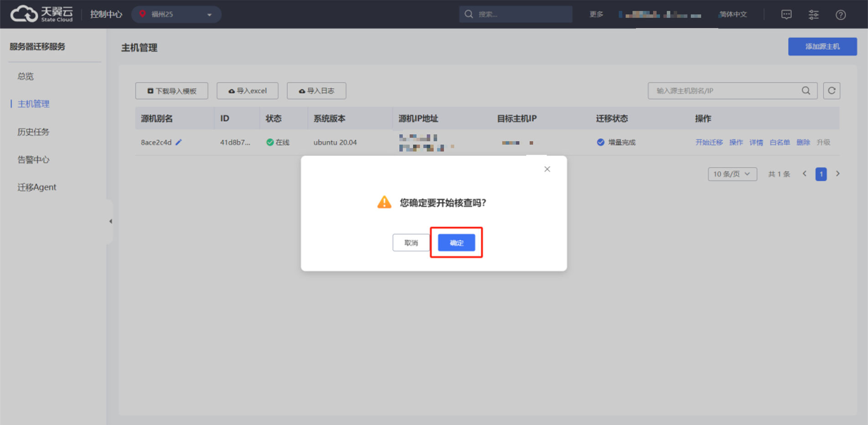Open the 10 条/页 page size dropdown

coord(732,174)
